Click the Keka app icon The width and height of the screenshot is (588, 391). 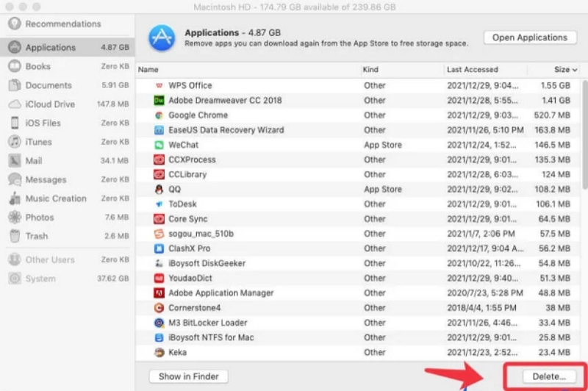pyautogui.click(x=159, y=352)
